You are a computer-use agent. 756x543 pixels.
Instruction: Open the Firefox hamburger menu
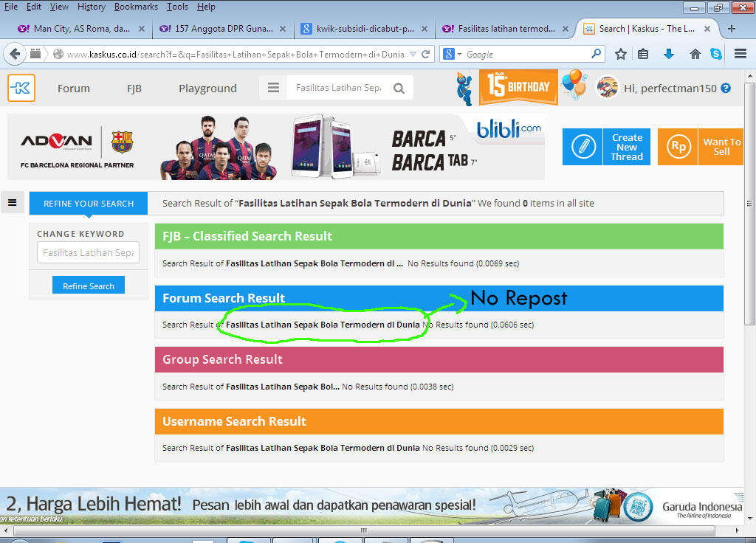coord(740,54)
